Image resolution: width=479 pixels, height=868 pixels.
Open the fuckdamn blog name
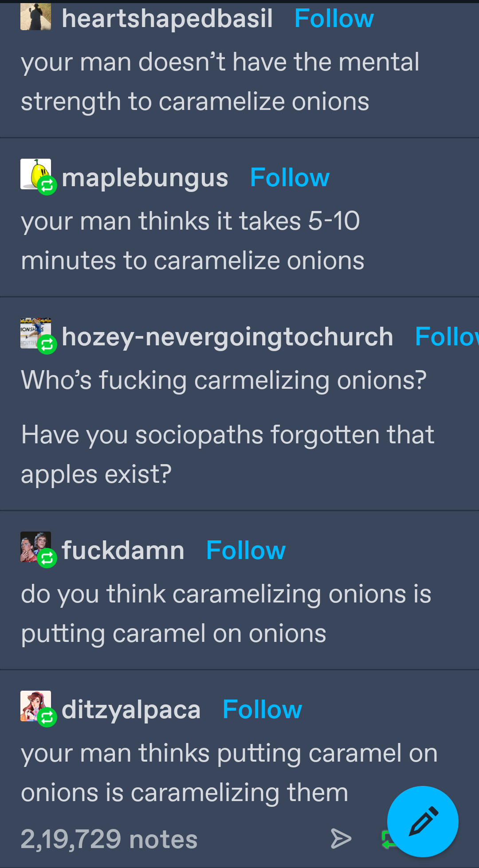point(123,551)
